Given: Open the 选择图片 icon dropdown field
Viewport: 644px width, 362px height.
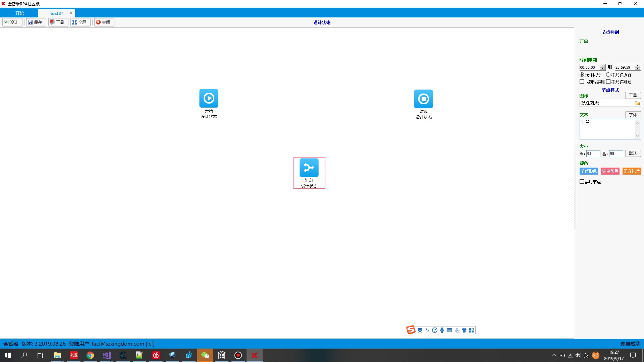Looking at the screenshot, I should coord(610,103).
